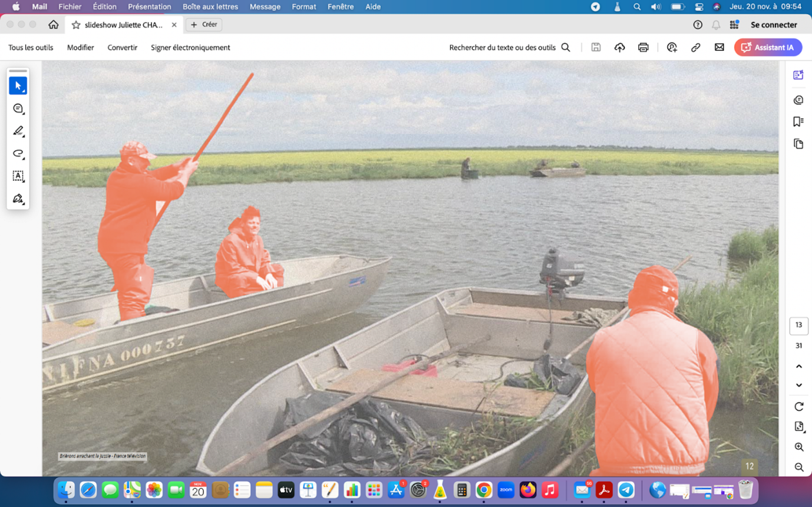Send the file by email envelope icon
The width and height of the screenshot is (812, 507).
pyautogui.click(x=719, y=48)
